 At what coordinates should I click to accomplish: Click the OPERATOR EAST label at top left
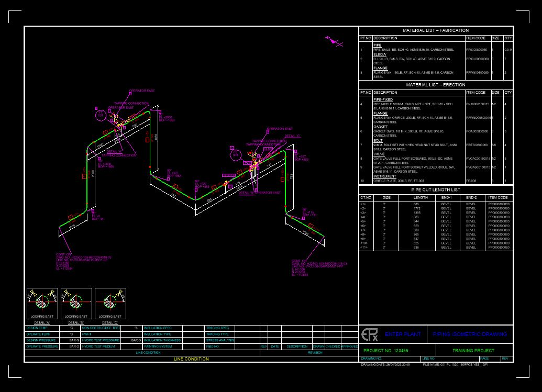click(x=142, y=91)
